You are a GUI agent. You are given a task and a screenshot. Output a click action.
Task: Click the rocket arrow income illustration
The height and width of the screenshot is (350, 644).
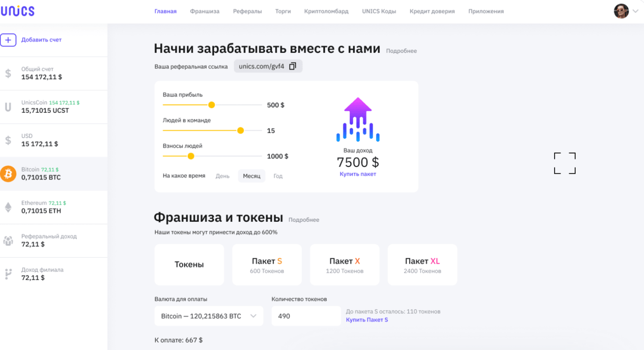[x=358, y=120]
